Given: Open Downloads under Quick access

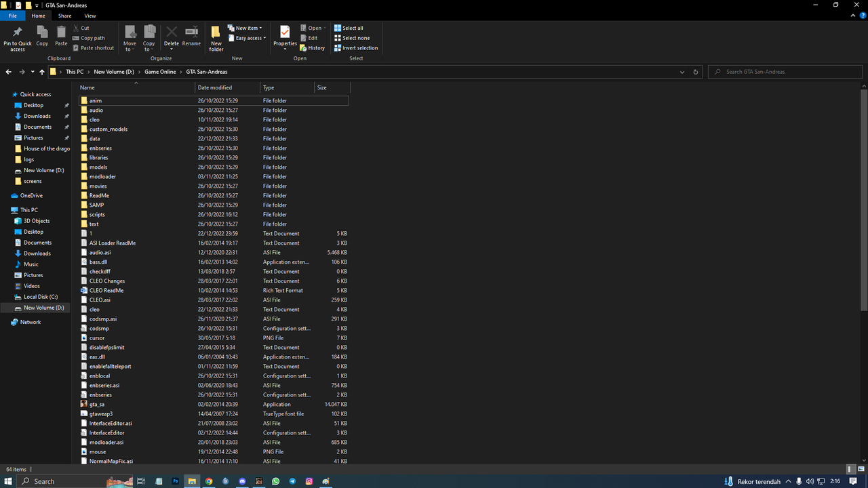Looking at the screenshot, I should [37, 116].
